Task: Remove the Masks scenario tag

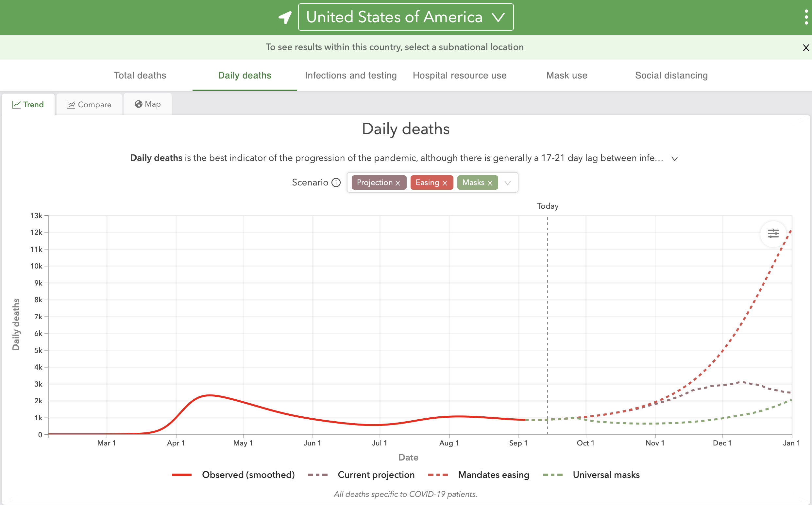Action: (490, 183)
